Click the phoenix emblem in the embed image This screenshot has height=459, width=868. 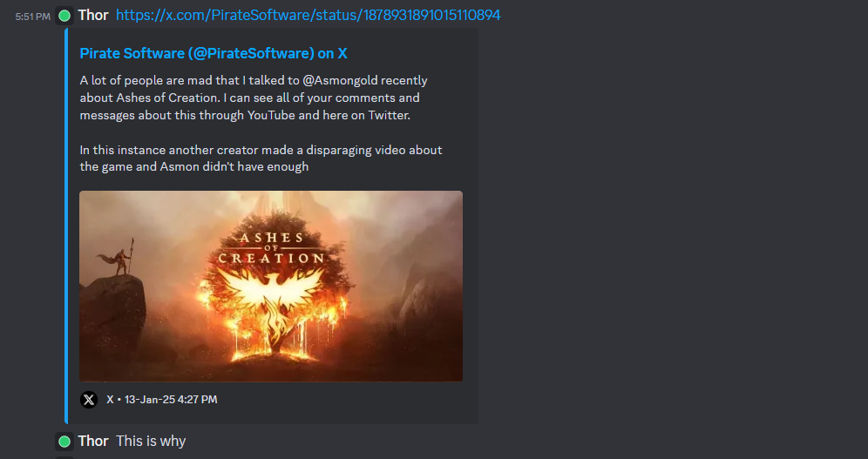pyautogui.click(x=271, y=301)
